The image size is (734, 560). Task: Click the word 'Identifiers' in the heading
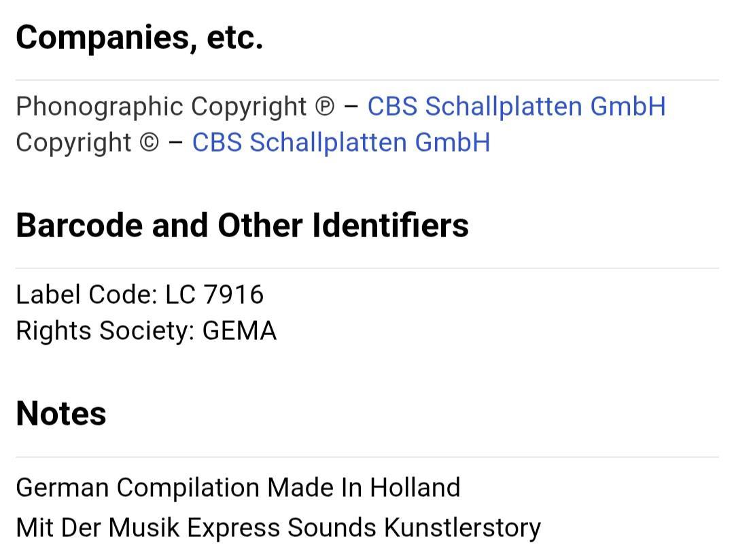pos(390,225)
